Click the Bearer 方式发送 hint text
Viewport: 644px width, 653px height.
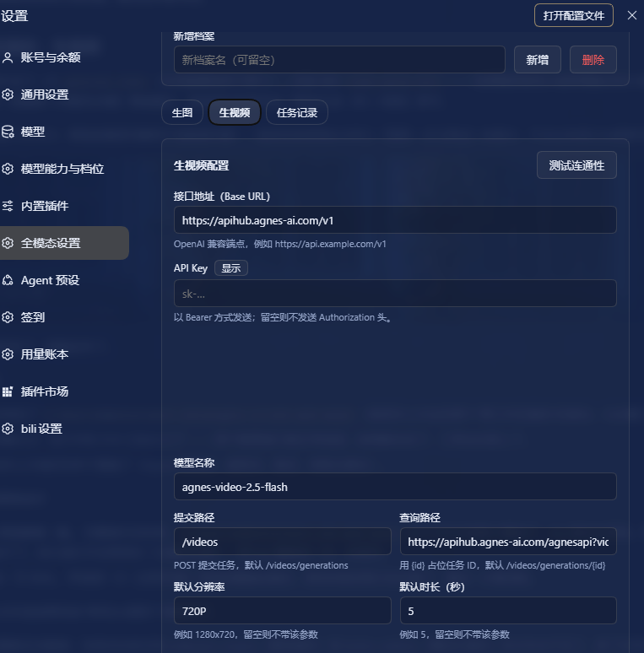(283, 318)
